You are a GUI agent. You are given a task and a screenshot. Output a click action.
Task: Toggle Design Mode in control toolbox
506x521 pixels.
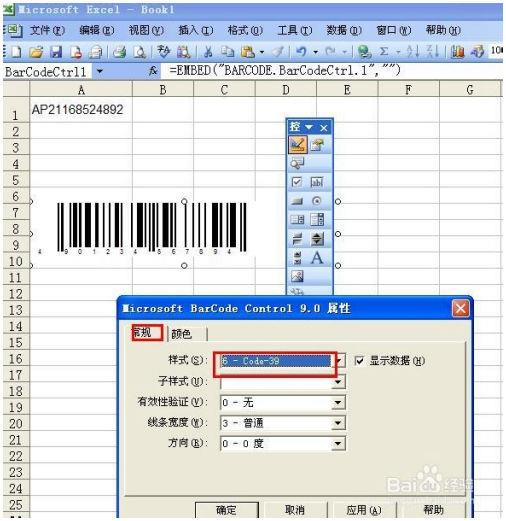[297, 144]
